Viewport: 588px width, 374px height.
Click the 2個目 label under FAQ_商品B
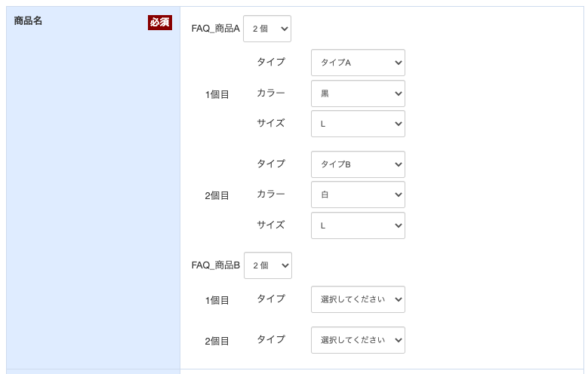217,341
